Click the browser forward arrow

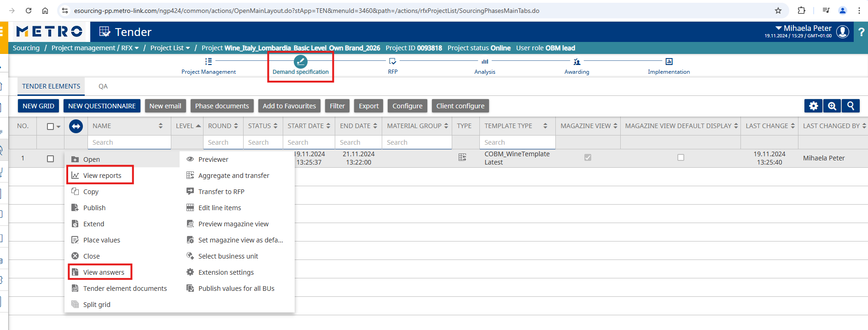[x=12, y=11]
